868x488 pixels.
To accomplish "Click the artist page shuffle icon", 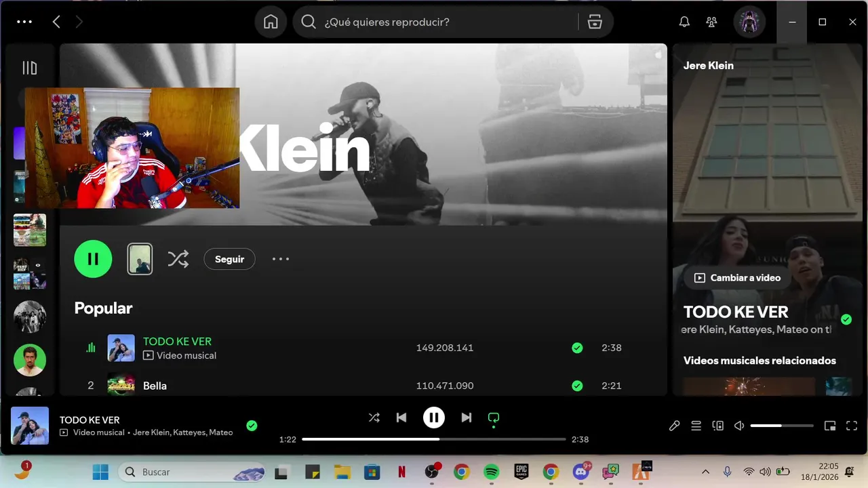I will pos(178,259).
